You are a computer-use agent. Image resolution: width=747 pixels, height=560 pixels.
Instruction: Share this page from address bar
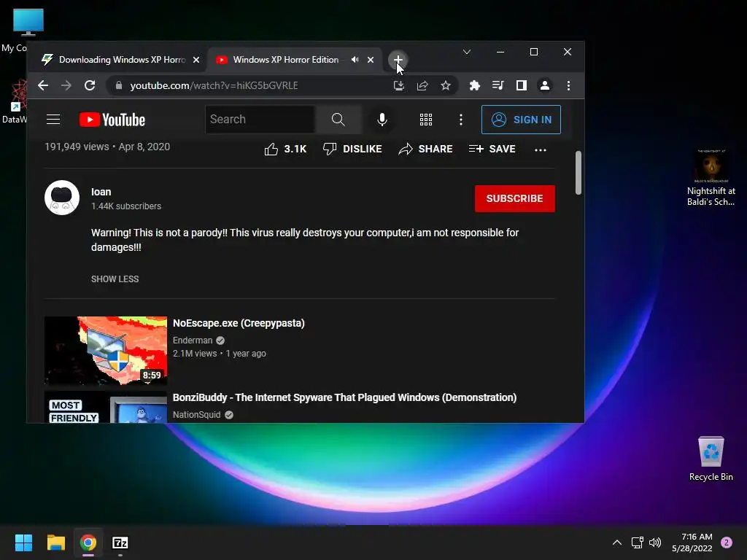422,86
